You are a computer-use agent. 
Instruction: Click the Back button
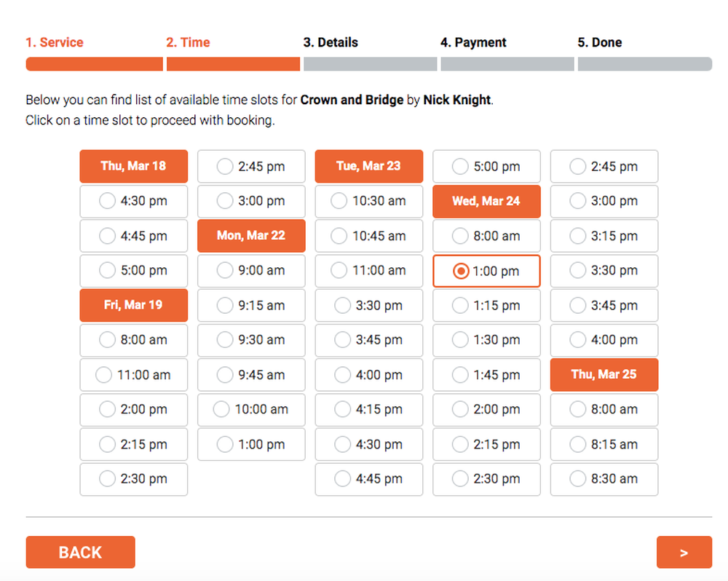(x=80, y=553)
